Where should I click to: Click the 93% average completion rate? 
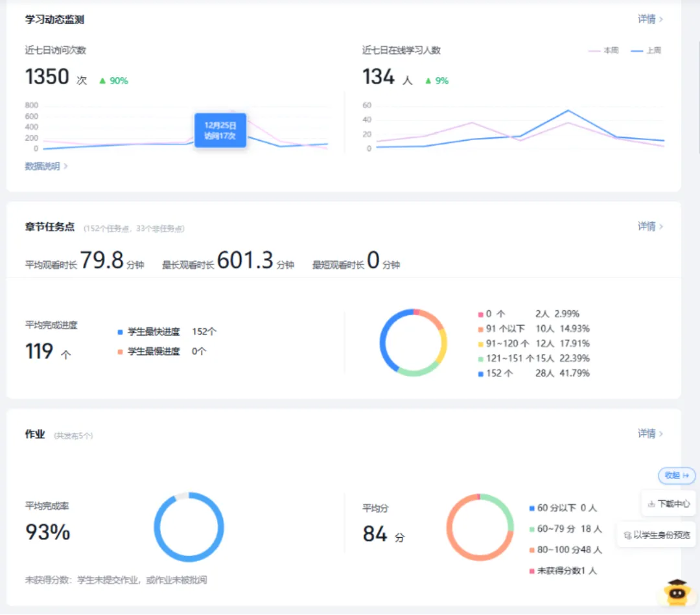tap(48, 532)
